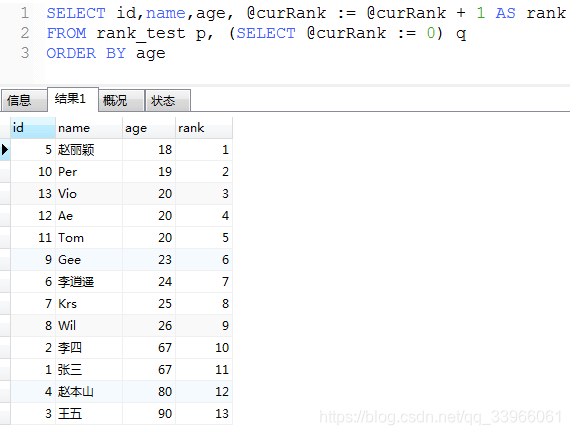Select the name cell Vio
Screen dimensions: 570x435
click(x=89, y=194)
